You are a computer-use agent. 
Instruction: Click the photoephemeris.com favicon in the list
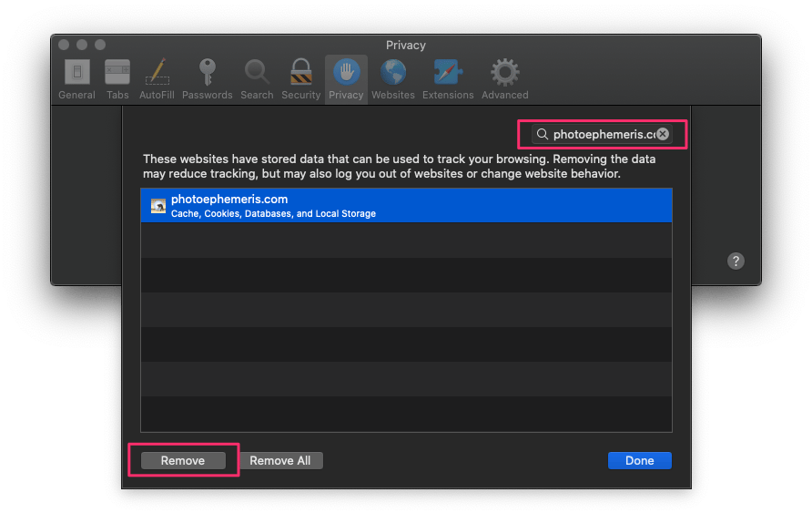point(158,206)
